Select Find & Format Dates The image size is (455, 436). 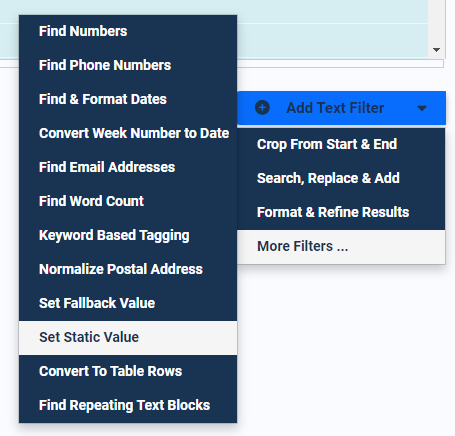click(128, 99)
